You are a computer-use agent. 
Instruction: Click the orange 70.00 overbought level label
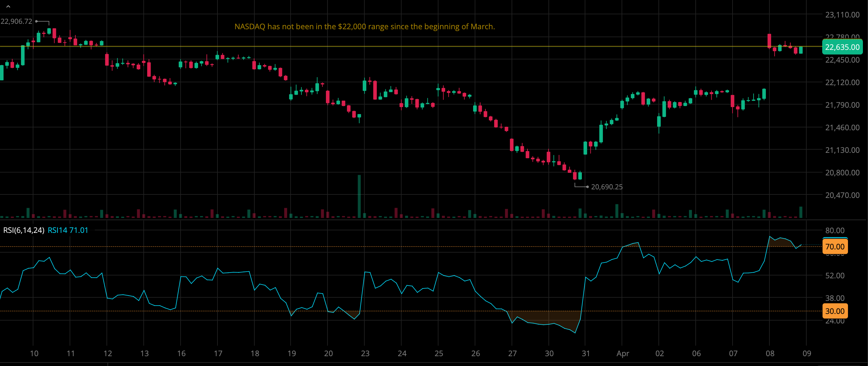pos(835,247)
